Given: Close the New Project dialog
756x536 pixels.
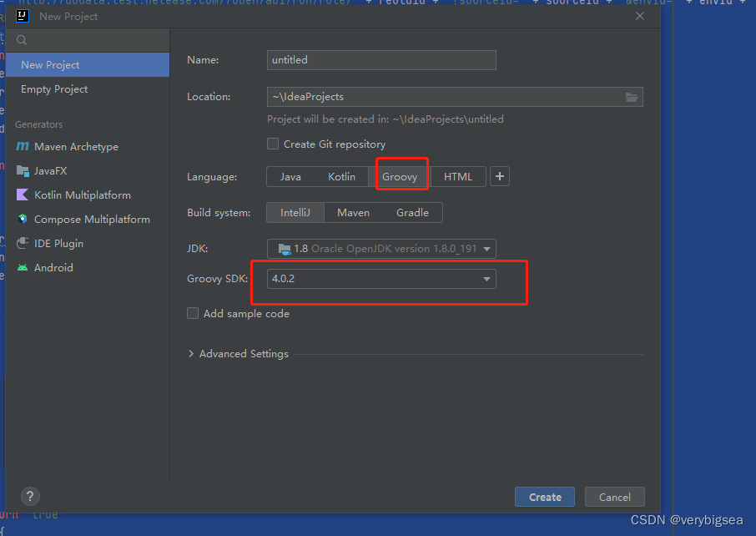Looking at the screenshot, I should tap(640, 16).
